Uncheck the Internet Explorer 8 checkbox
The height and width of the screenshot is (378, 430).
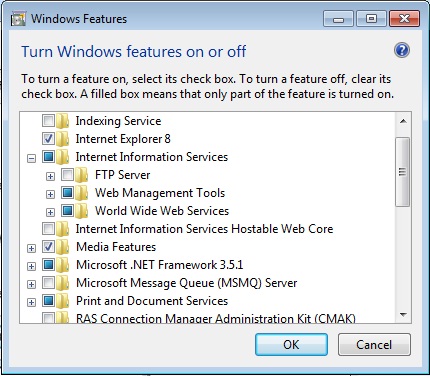48,138
